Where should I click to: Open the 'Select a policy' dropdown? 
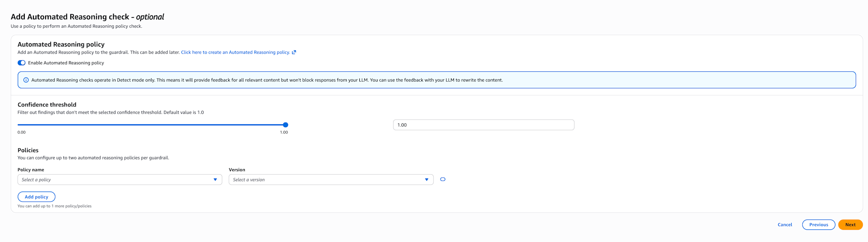point(119,179)
